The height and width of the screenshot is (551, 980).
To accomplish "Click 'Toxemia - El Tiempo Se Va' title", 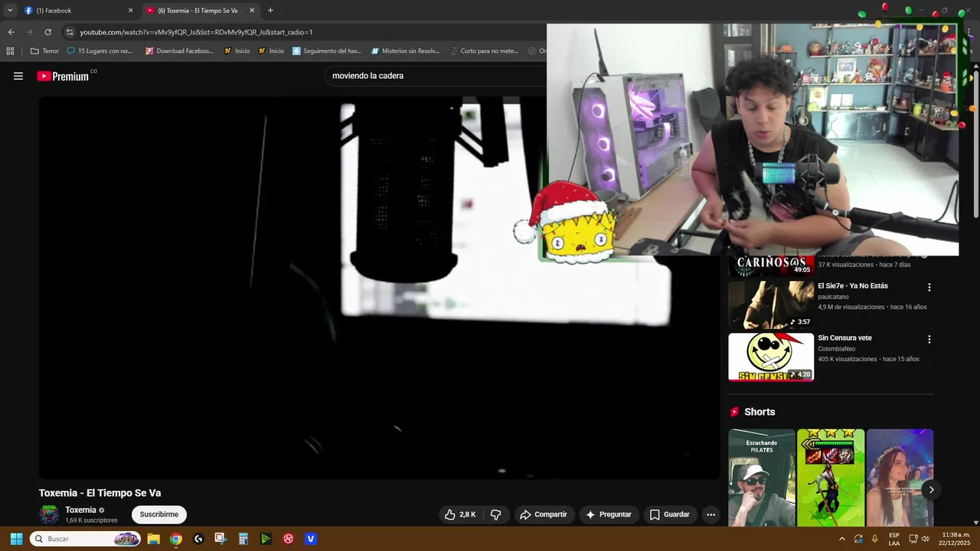I will pos(100,493).
